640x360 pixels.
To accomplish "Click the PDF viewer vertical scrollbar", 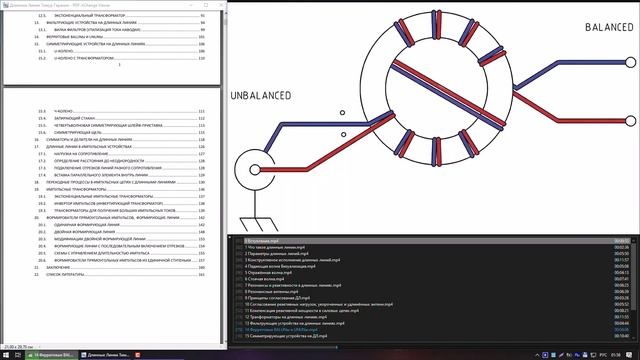I will 224,178.
